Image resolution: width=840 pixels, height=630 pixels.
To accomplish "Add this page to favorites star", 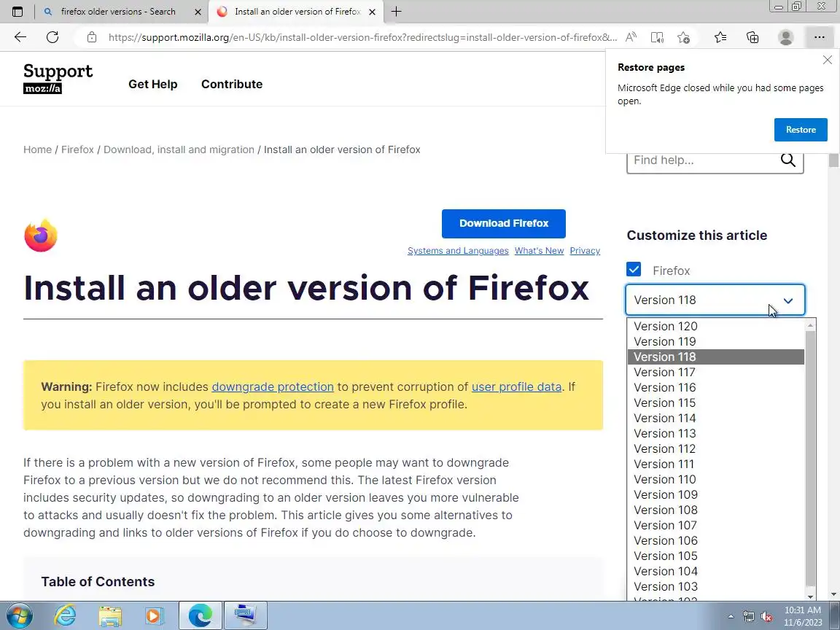I will [683, 37].
